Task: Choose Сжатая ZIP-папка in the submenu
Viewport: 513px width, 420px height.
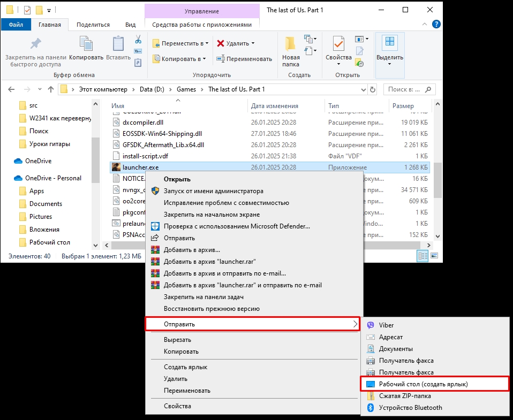Action: tap(435, 396)
